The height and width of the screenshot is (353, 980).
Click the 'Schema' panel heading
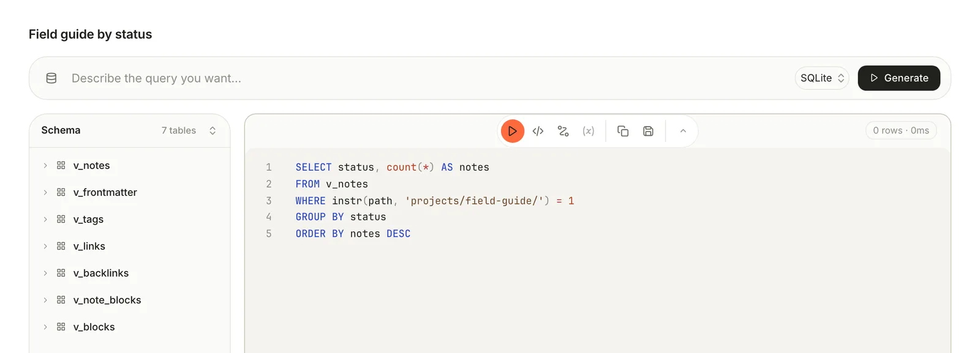click(x=61, y=130)
